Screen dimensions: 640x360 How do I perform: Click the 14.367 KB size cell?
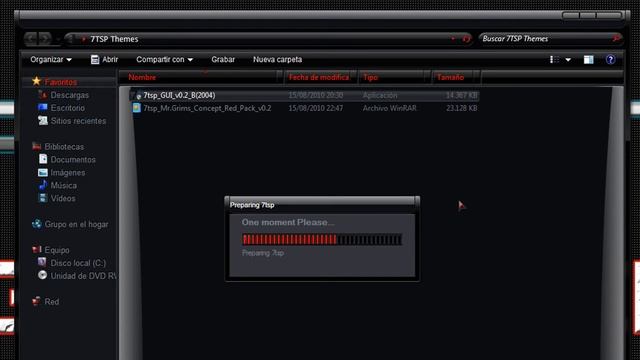(x=462, y=95)
